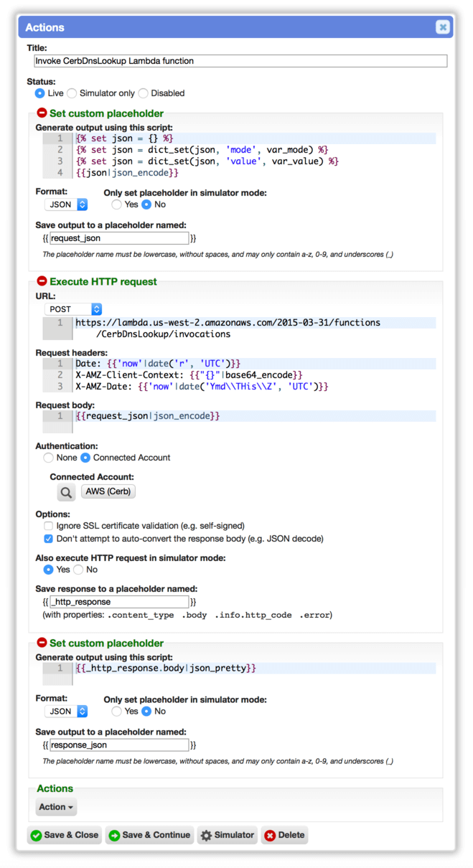
Task: Click Save & Close
Action: tap(65, 835)
